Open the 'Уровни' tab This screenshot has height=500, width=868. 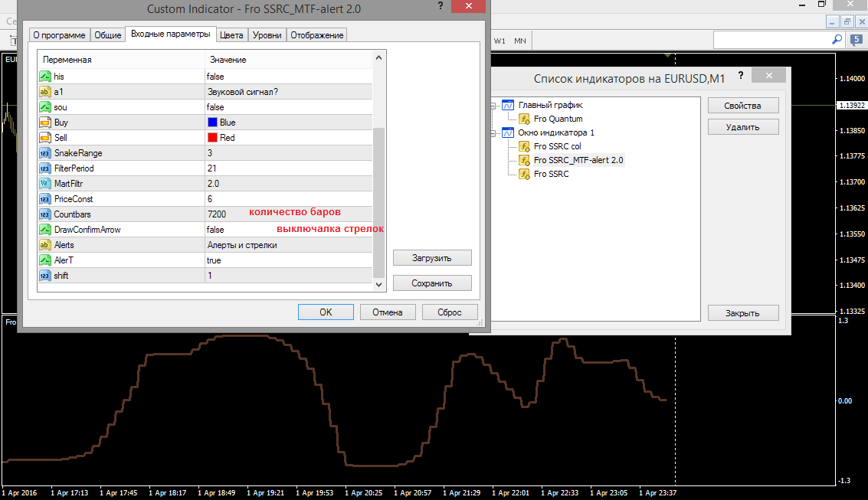pyautogui.click(x=267, y=35)
